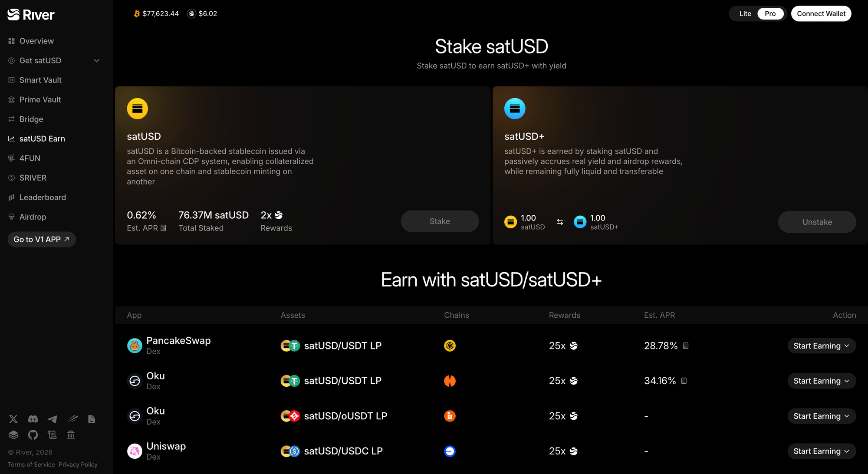Select the Pro mode toggle
Screen dimensions: 868x474
click(770, 14)
